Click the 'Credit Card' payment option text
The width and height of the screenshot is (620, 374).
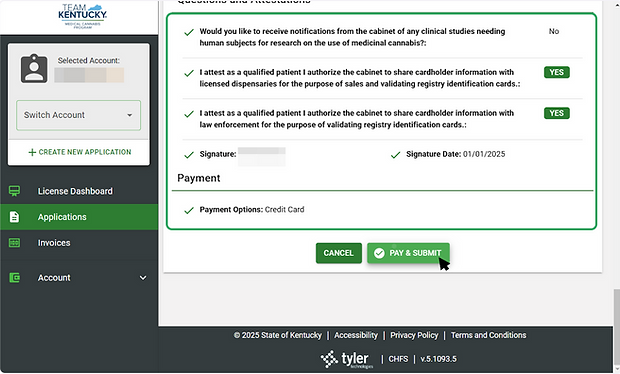pyautogui.click(x=284, y=210)
